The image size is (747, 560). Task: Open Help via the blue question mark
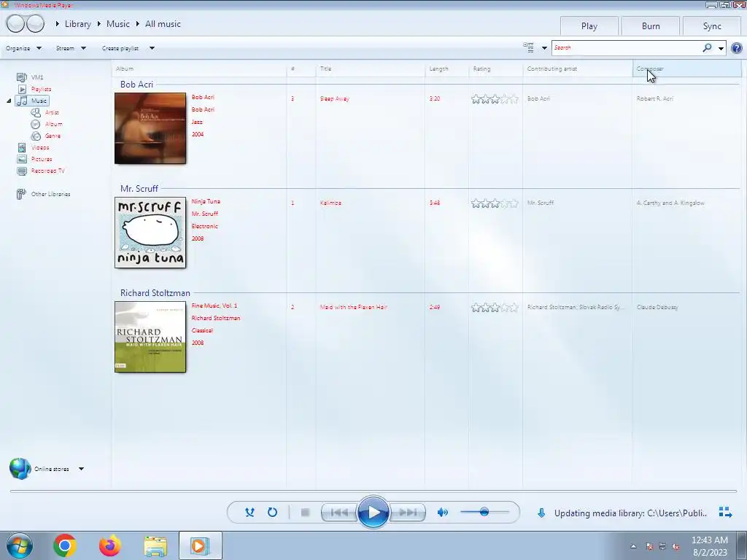(737, 48)
